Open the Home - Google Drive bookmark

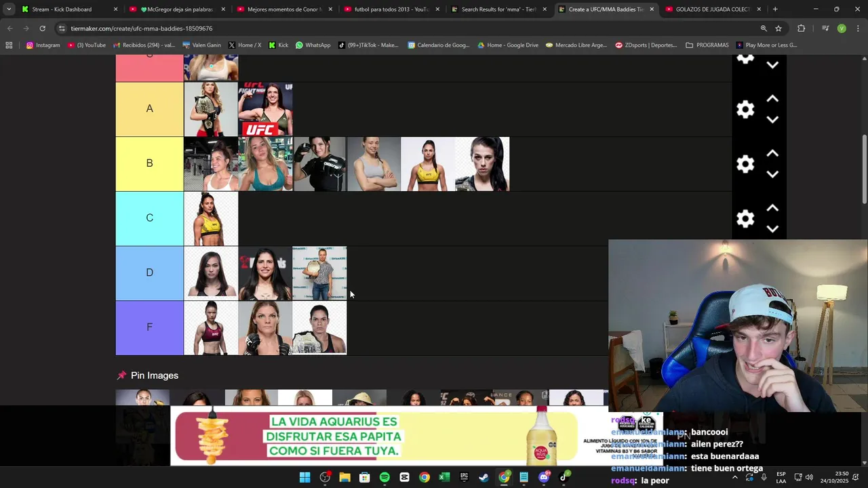pos(508,45)
